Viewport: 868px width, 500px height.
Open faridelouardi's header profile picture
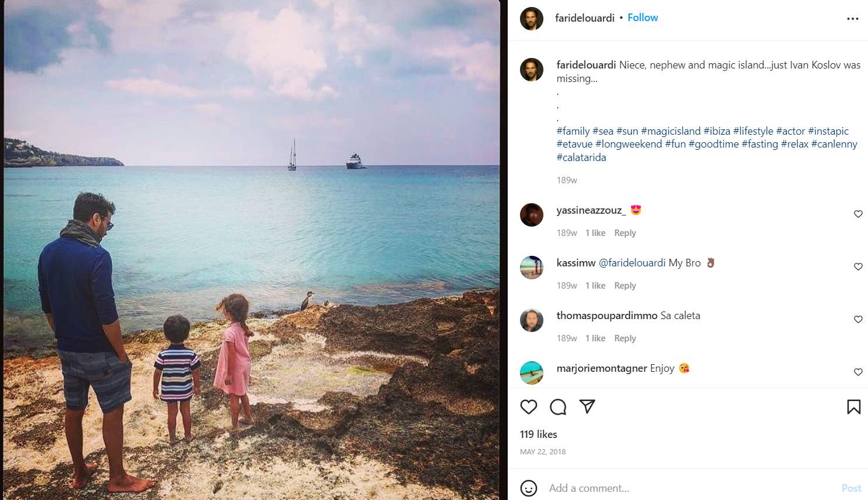532,19
